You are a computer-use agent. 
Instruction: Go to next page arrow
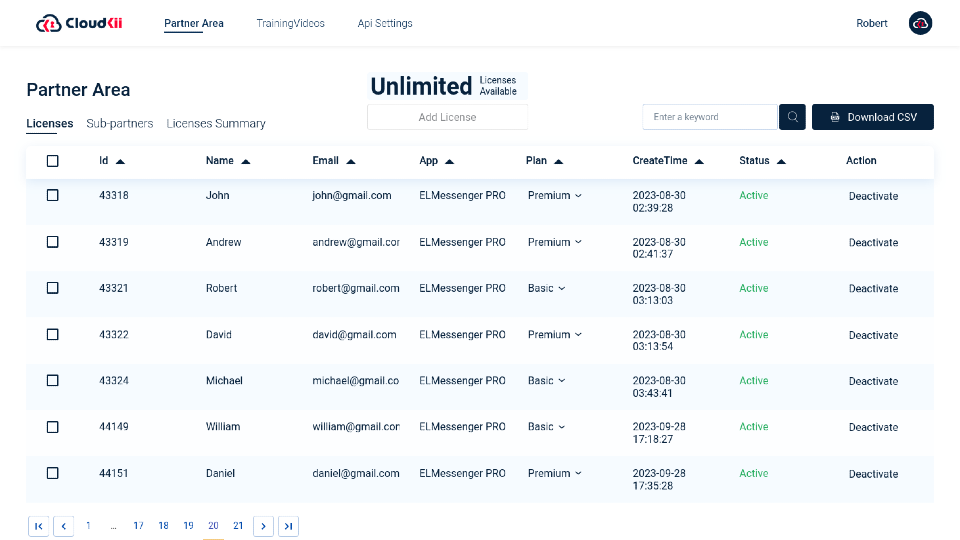click(263, 526)
